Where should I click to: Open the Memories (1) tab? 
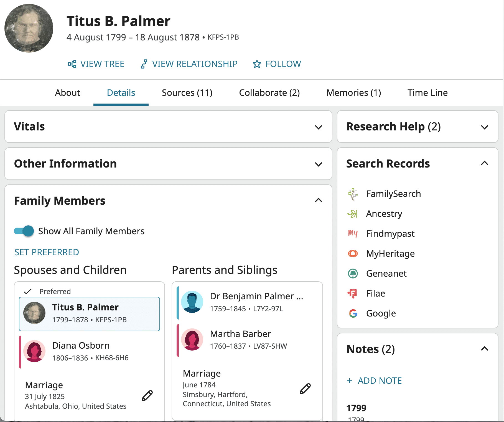click(x=354, y=93)
